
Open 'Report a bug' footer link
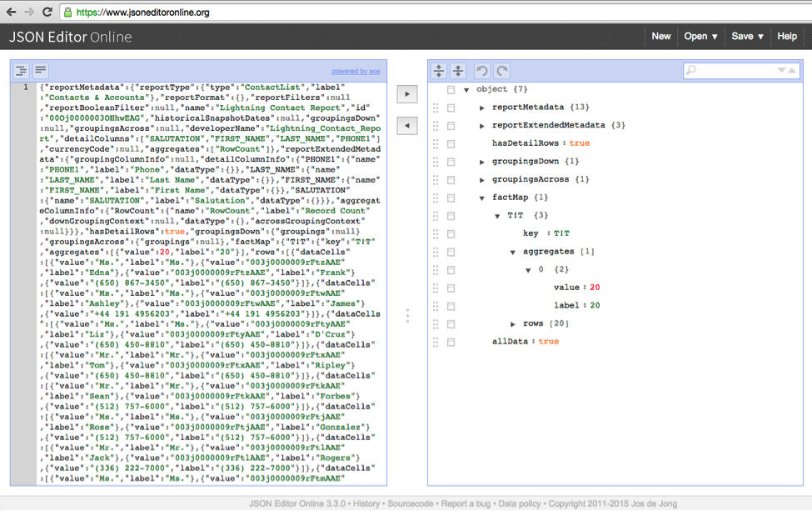(x=466, y=503)
